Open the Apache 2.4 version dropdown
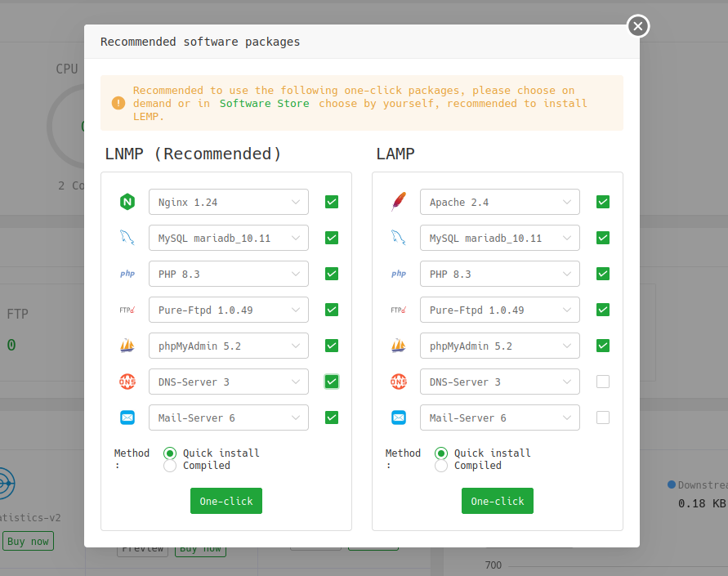728x576 pixels. 499,202
